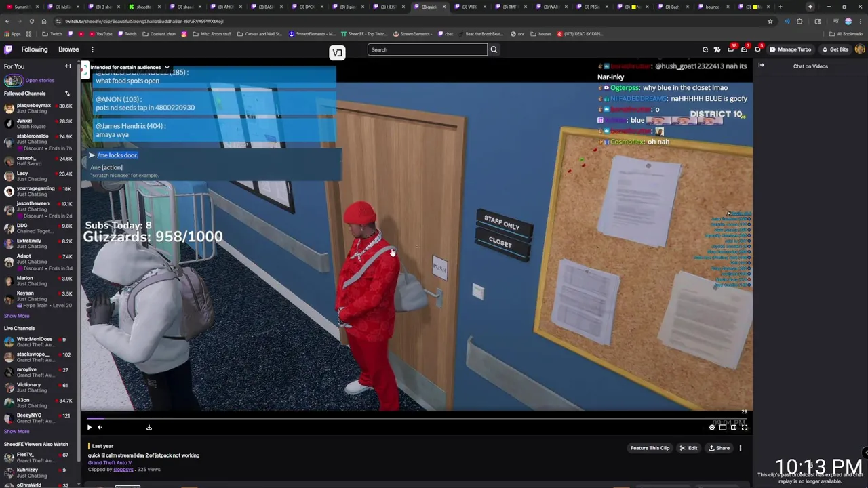Open plaqueboymax channel in sidebar
Viewport: 868px width, 488px height.
39,108
